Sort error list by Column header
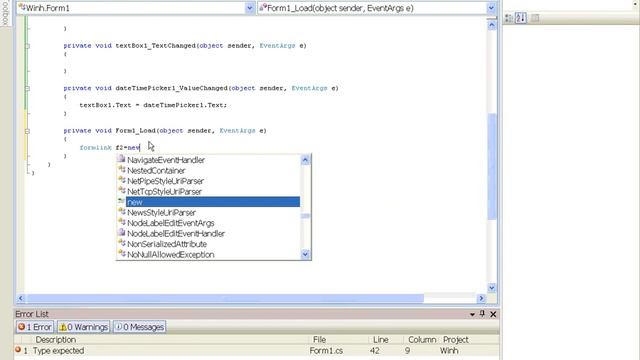640x360 pixels. [422, 340]
